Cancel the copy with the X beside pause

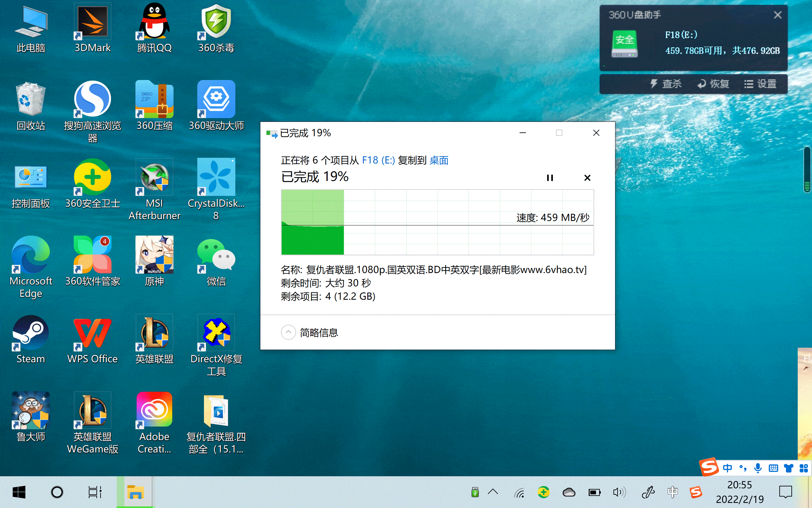[x=587, y=178]
